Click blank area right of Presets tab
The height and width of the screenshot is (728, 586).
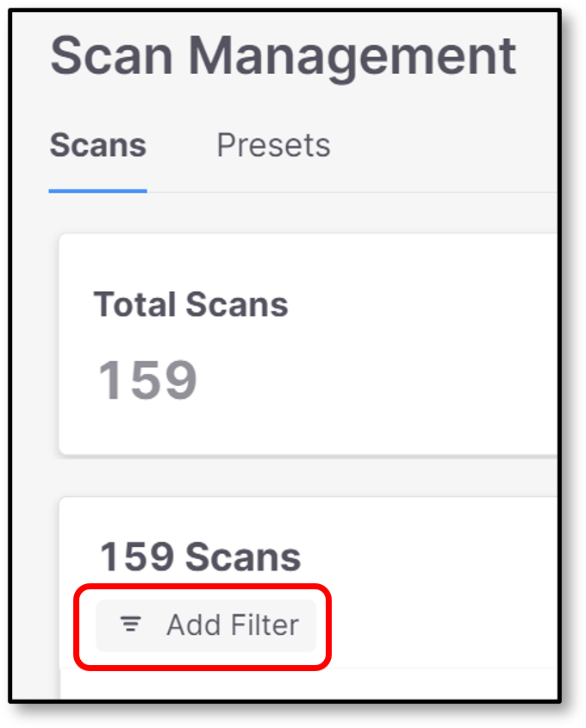pos(439,146)
